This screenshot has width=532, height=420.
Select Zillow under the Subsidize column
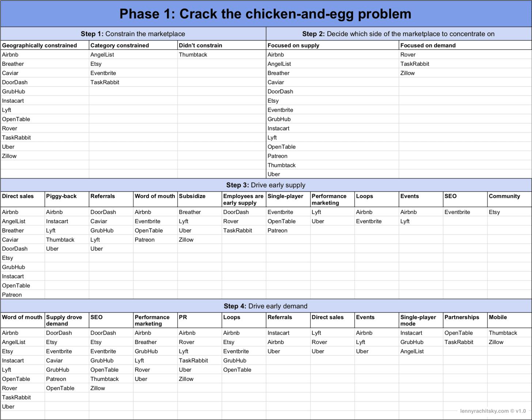pos(186,240)
